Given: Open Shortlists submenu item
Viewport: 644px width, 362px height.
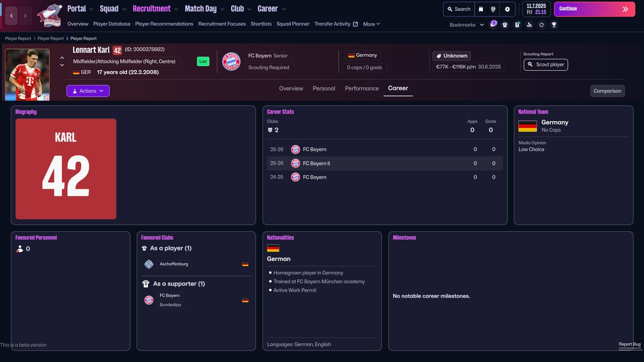Looking at the screenshot, I should [x=261, y=24].
